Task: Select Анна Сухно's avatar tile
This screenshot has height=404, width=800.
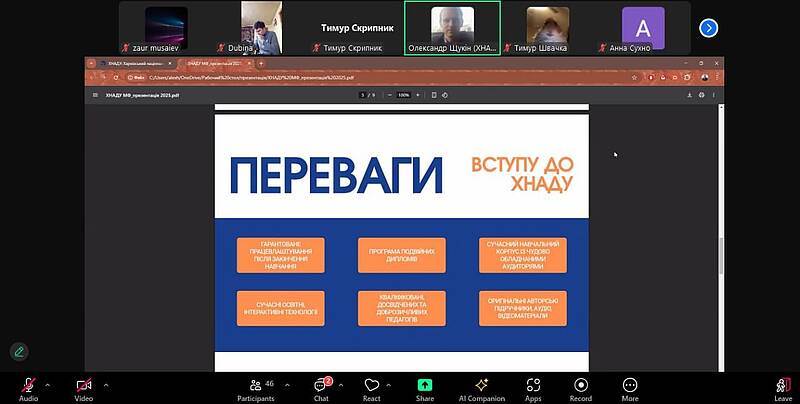Action: [x=643, y=28]
